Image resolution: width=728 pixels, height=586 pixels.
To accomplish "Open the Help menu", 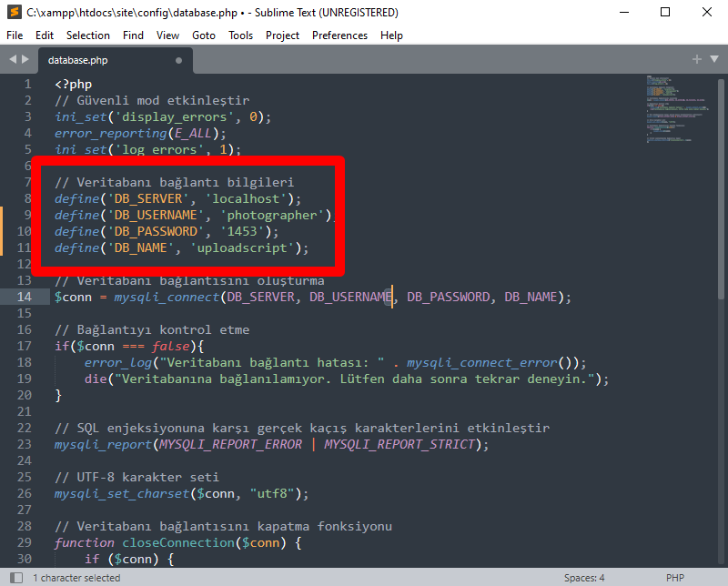I will coord(391,35).
